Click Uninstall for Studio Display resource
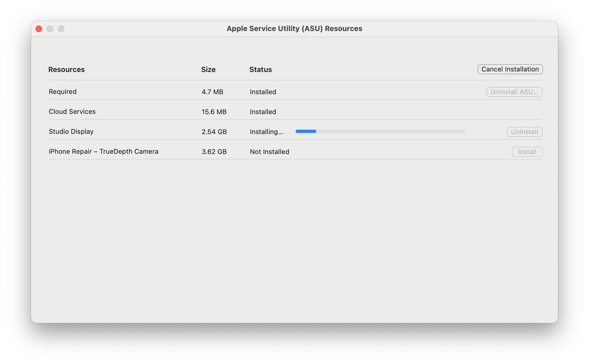The height and width of the screenshot is (364, 589). (x=524, y=131)
